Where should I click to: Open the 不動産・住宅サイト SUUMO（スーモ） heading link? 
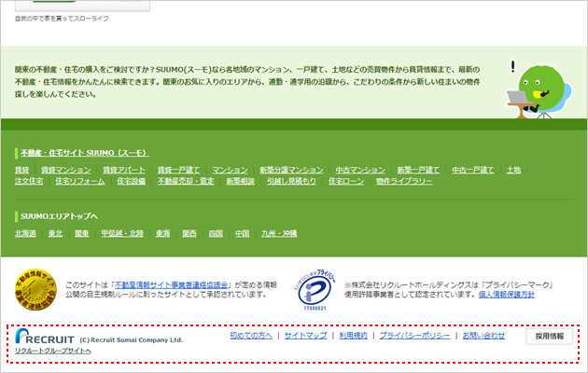pyautogui.click(x=85, y=153)
